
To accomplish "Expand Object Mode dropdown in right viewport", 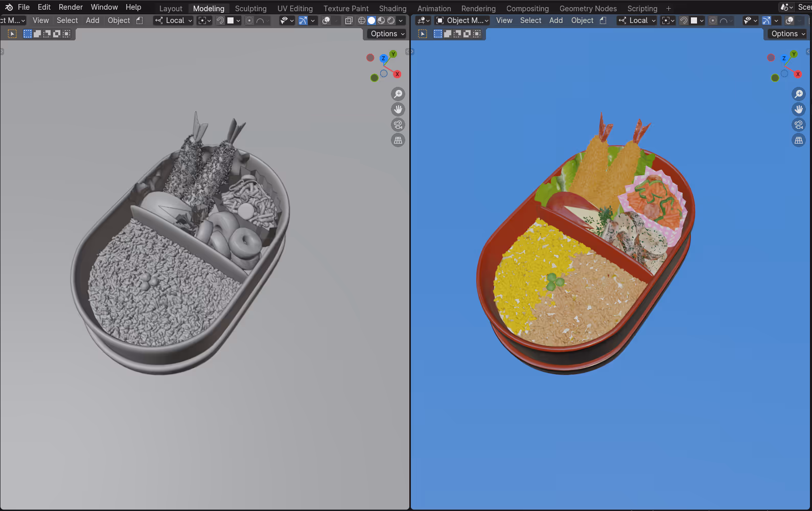I will pos(462,20).
